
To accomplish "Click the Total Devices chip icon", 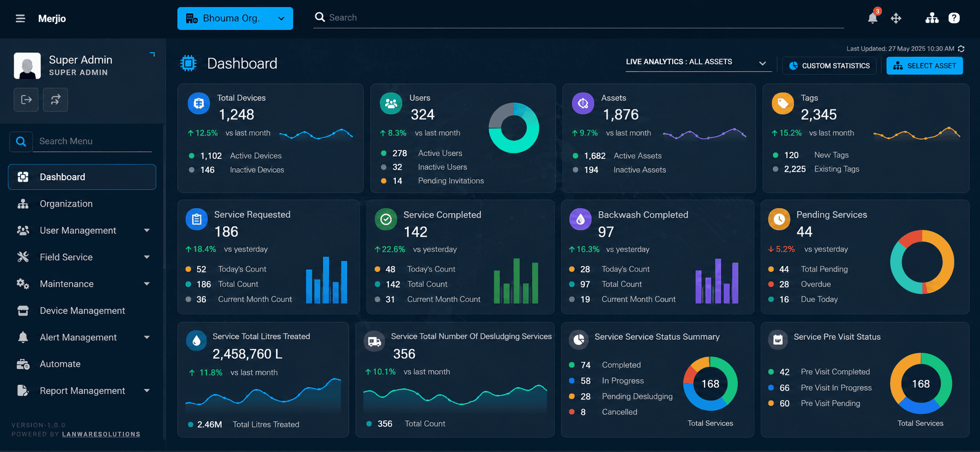I will tap(199, 103).
